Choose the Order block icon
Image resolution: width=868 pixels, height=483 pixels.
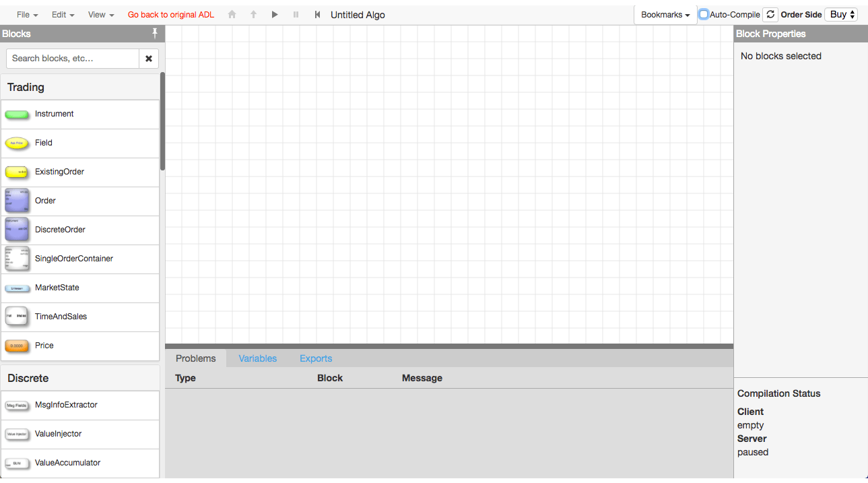17,201
